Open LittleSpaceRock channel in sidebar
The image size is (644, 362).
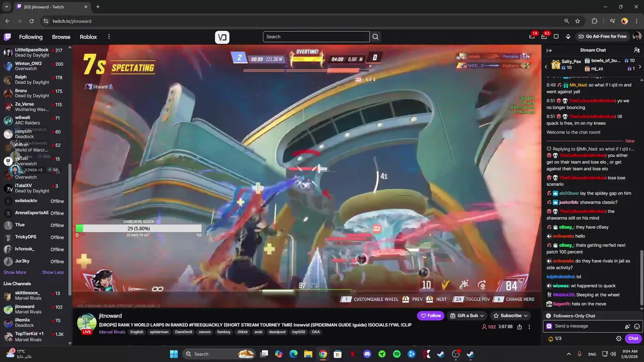click(x=35, y=52)
